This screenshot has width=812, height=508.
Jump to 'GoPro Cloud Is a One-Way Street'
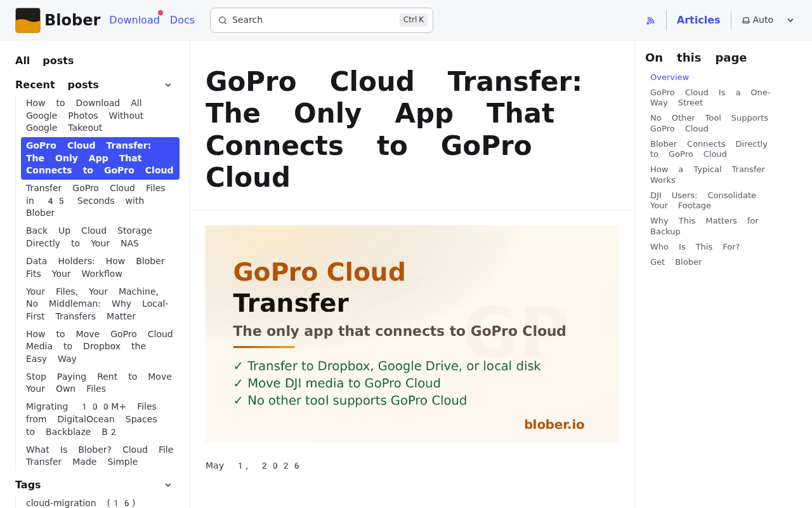click(710, 98)
